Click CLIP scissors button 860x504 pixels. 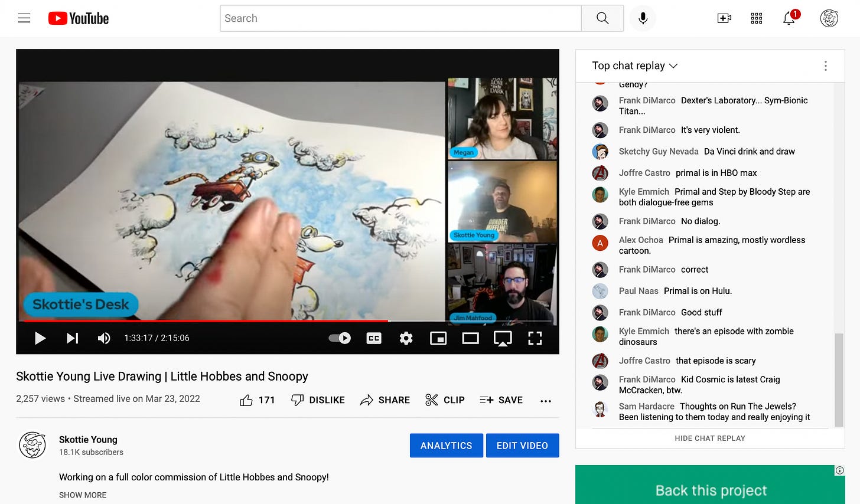click(445, 400)
